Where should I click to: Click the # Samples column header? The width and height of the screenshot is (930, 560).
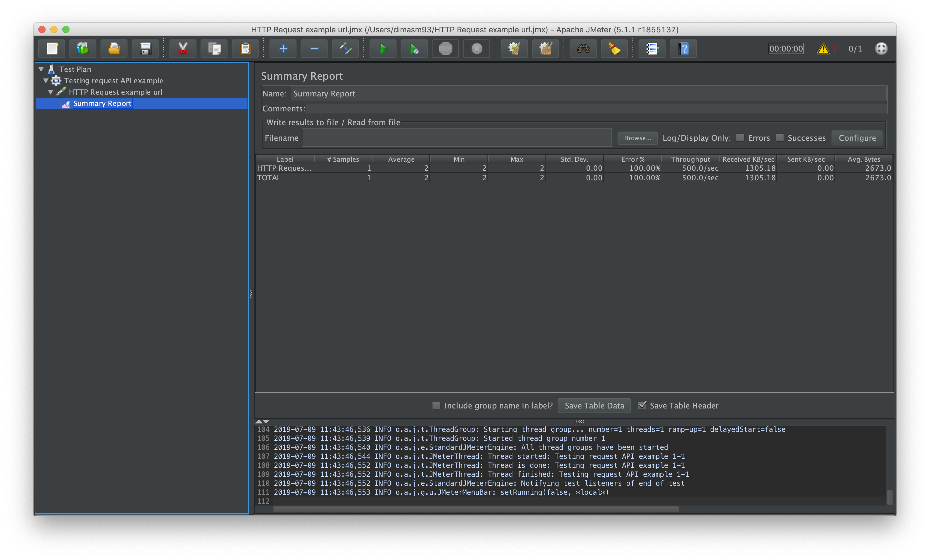click(343, 159)
